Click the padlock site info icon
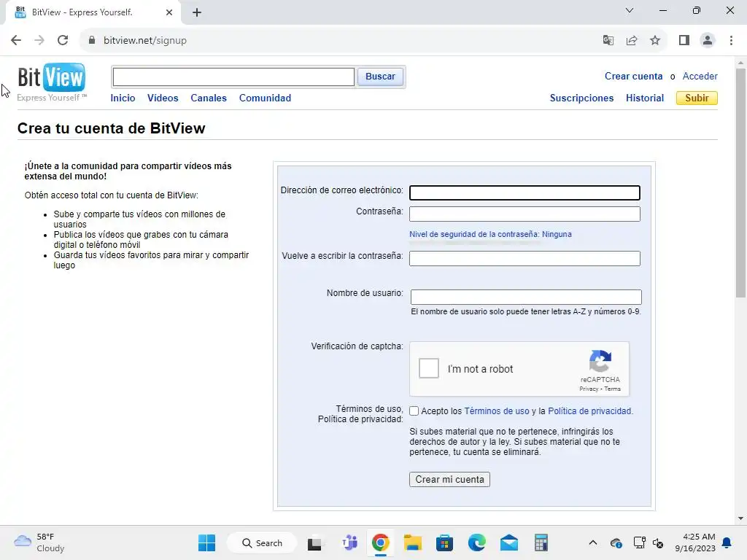The image size is (747, 560). coord(92,40)
